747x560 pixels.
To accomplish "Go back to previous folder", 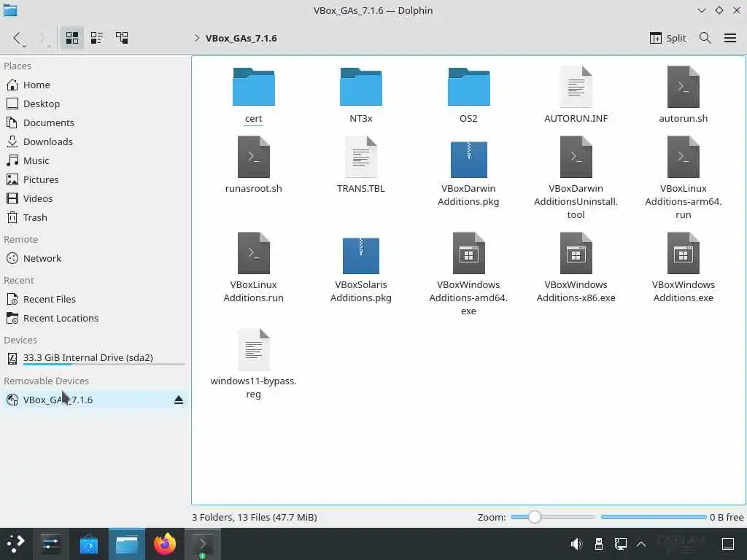I will point(18,38).
